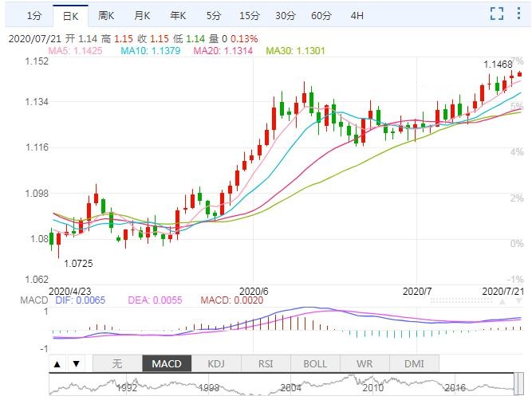Select the 无 (none) indicator option

(116, 364)
